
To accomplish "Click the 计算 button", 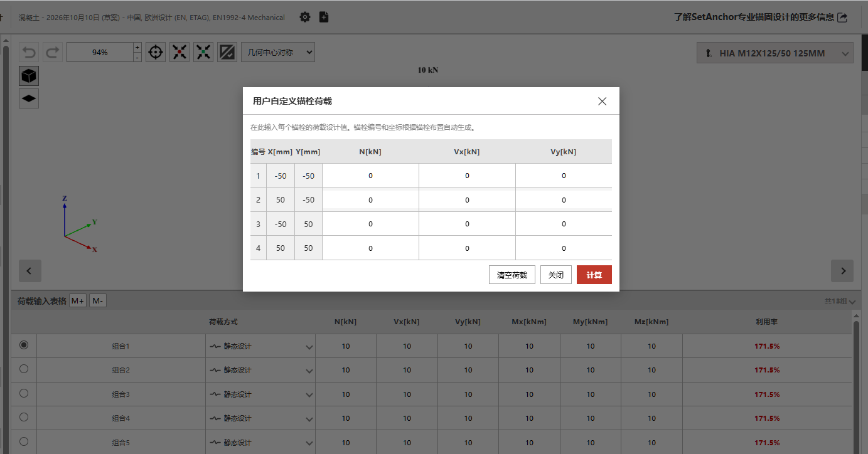I will pos(594,275).
